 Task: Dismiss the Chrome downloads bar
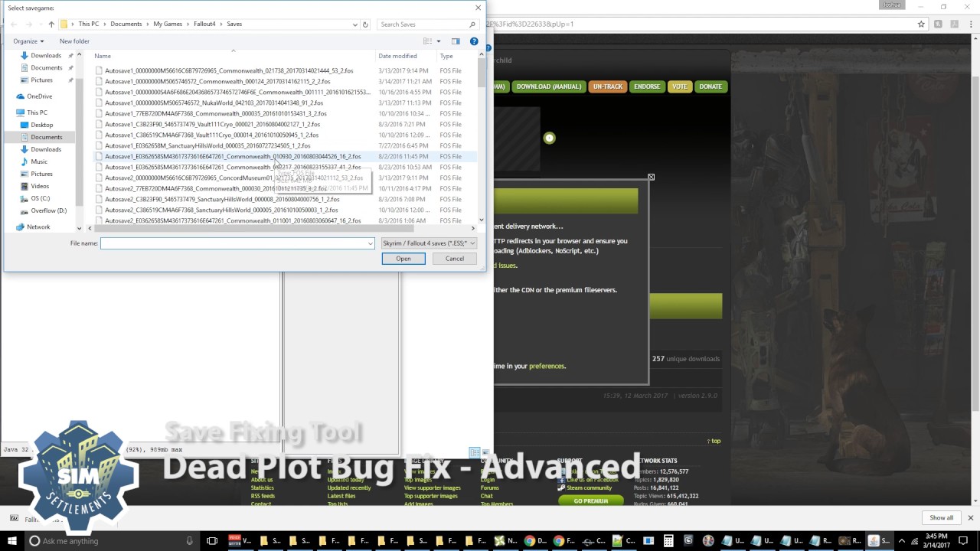970,517
